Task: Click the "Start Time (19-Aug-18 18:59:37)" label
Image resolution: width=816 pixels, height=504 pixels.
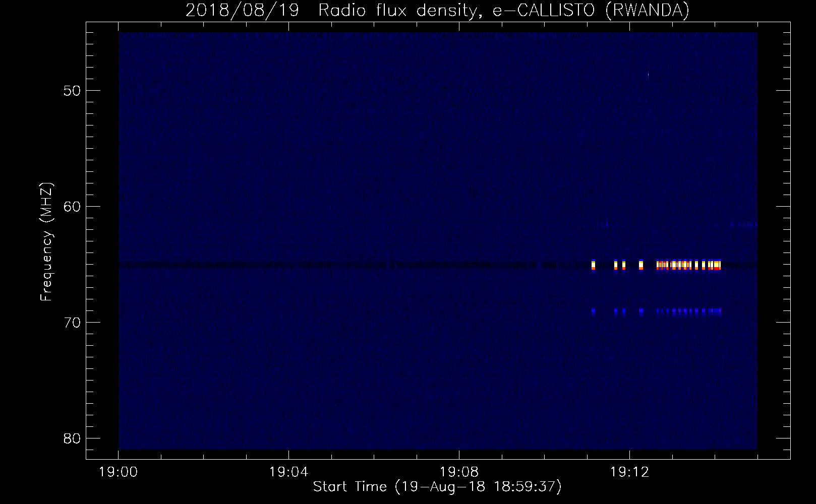Action: [x=437, y=486]
